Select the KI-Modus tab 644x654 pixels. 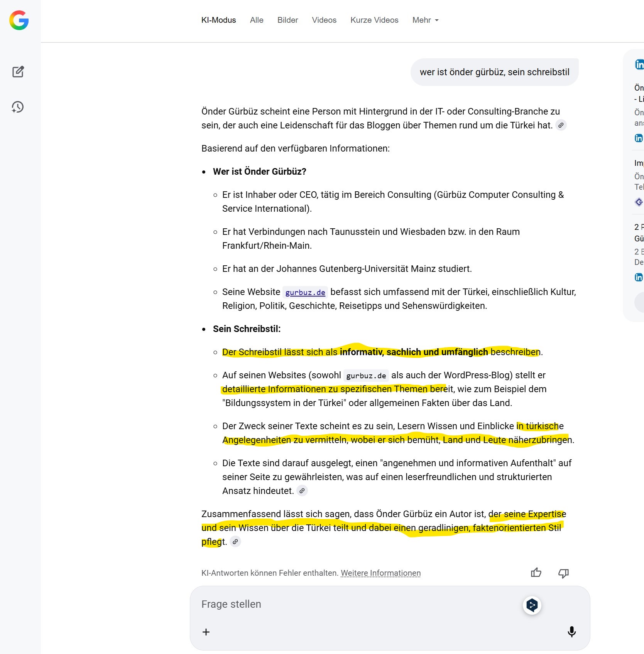pos(218,20)
